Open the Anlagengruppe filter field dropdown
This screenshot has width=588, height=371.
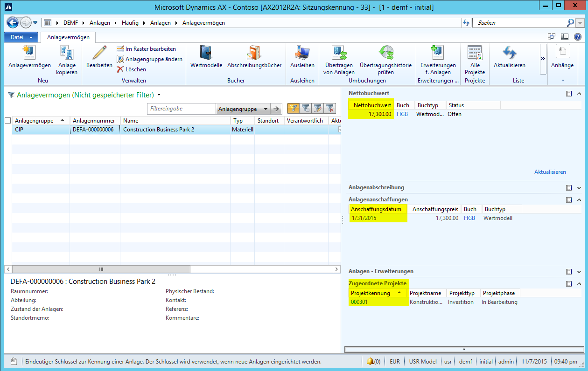pos(266,109)
